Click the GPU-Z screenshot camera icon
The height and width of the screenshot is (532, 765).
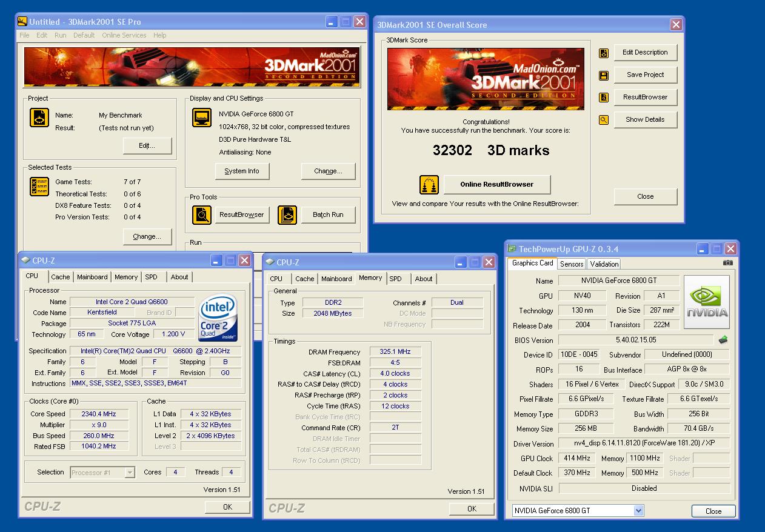click(x=728, y=263)
